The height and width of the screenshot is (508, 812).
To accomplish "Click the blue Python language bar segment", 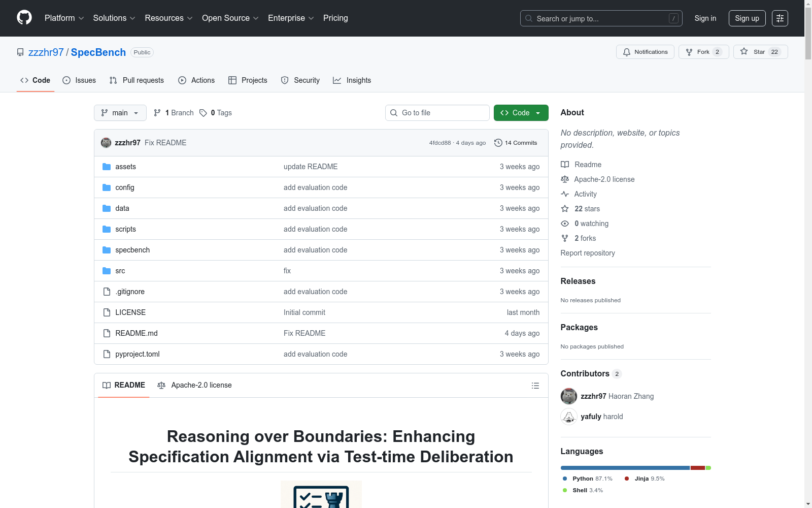I will click(x=625, y=468).
